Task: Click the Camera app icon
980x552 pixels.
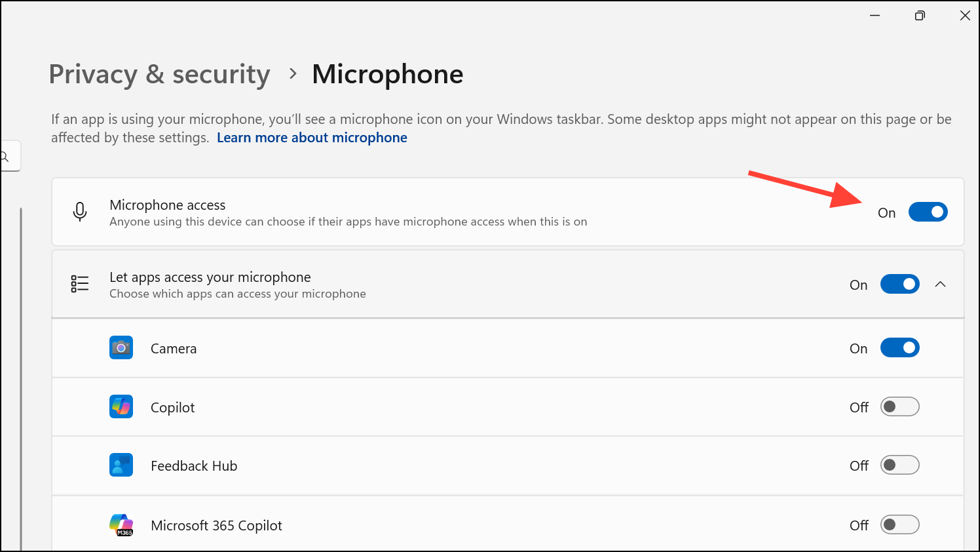Action: (121, 347)
